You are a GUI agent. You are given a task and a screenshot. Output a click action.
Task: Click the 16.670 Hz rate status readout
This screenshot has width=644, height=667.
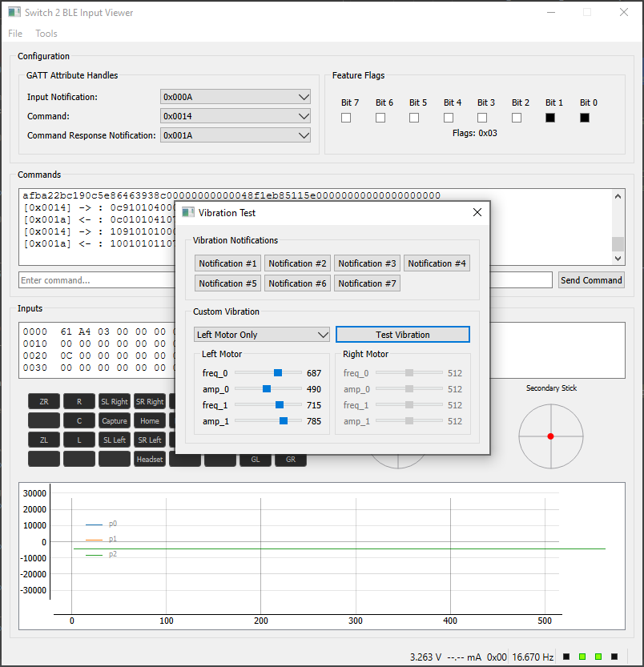pos(533,657)
